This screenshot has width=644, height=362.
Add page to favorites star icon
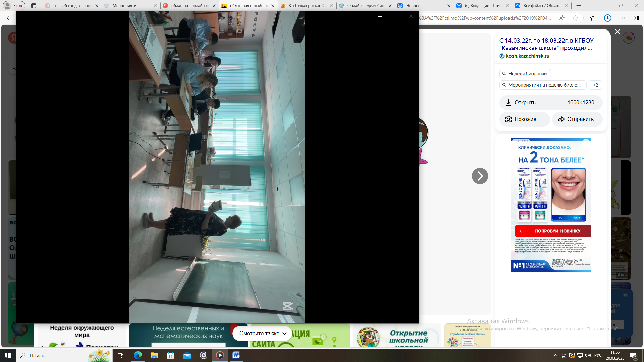click(x=575, y=18)
